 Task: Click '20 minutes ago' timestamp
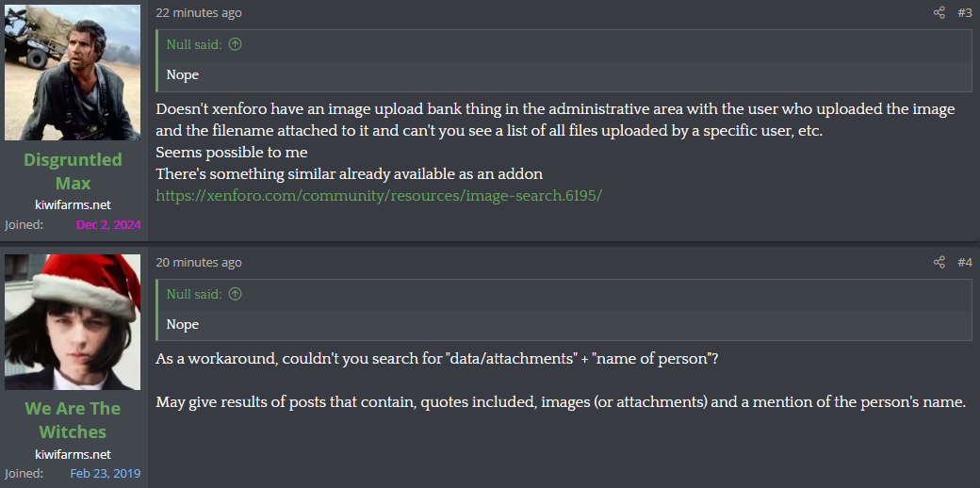click(199, 263)
